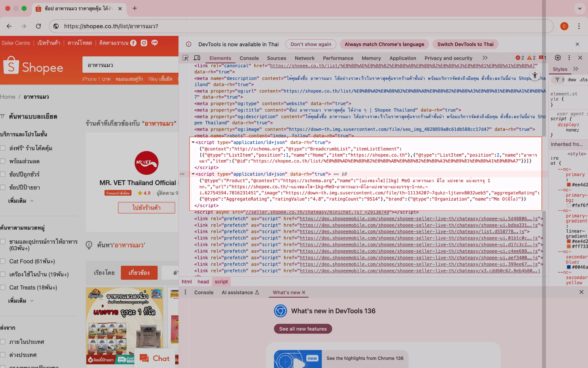Click the MR. VET shop logo
The image size is (588, 368).
146,163
